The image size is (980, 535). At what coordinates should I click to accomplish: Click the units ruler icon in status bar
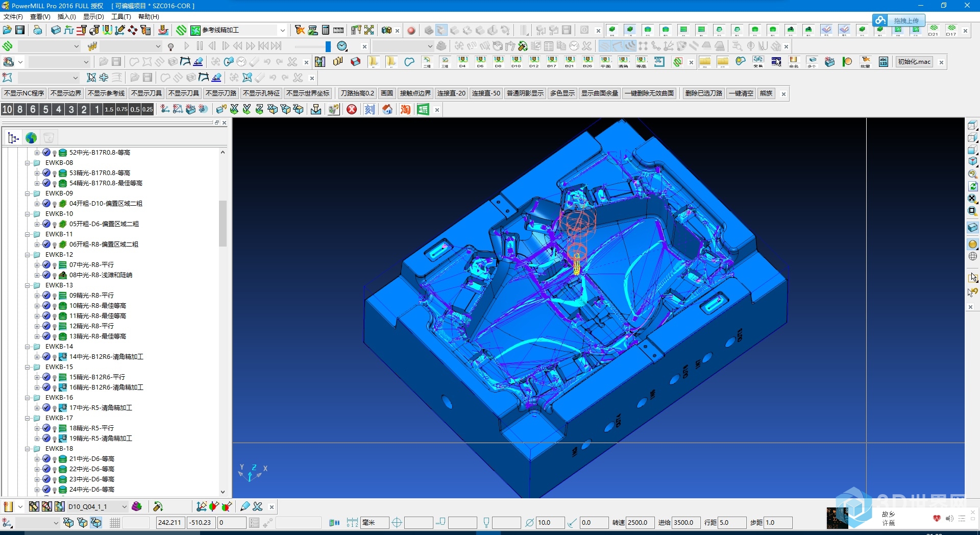point(352,522)
